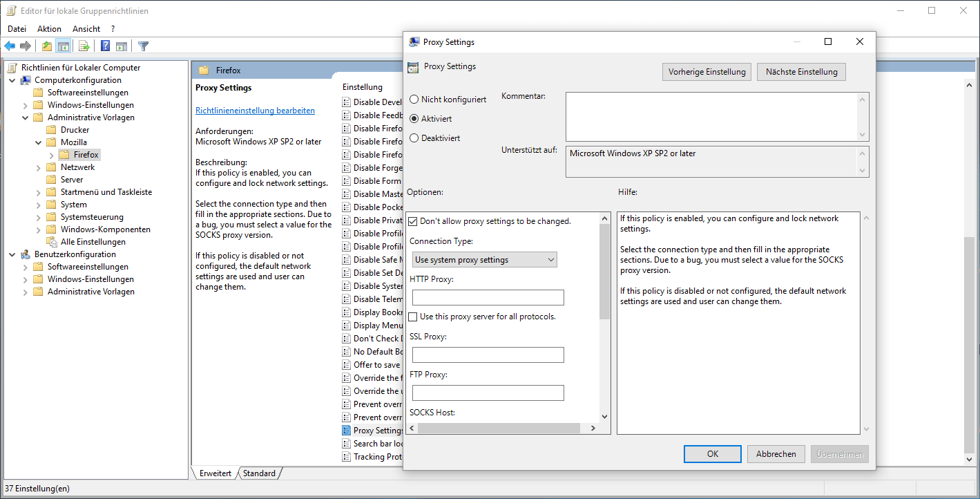
Task: Select the 'Nicht konfiguriert' radio button
Action: pos(414,100)
